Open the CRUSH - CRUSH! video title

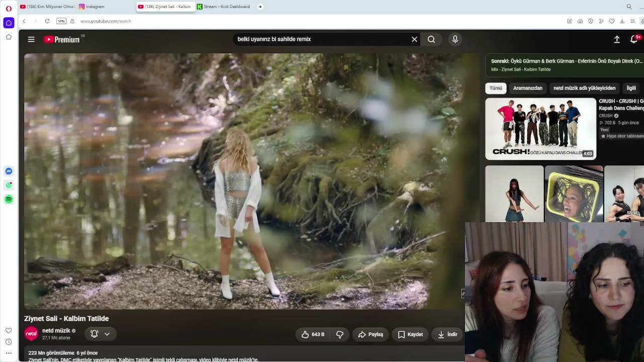[621, 105]
